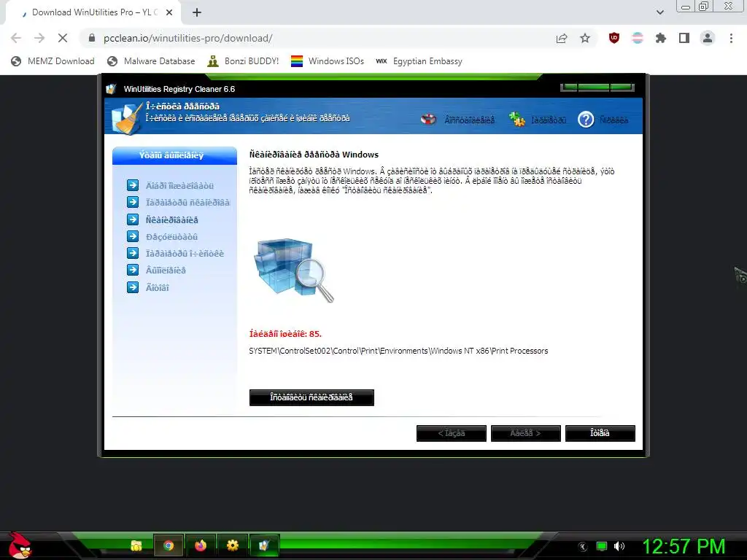Click the 12:57 PM clock

(684, 546)
